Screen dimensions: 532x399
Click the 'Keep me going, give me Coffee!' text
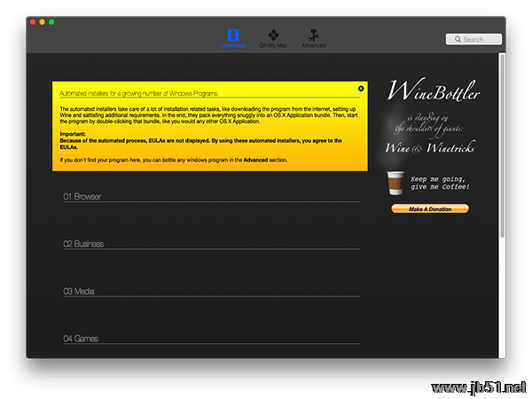pyautogui.click(x=440, y=183)
